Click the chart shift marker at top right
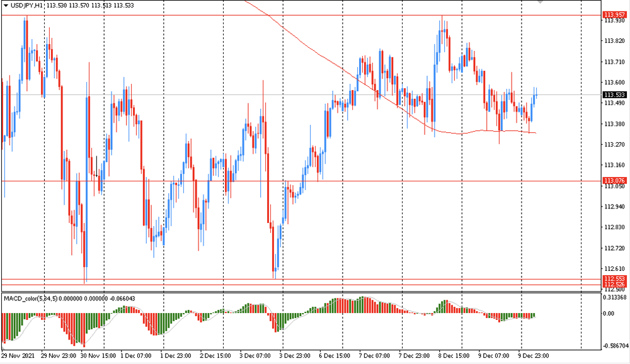The height and width of the screenshot is (364, 630). pos(541,2)
